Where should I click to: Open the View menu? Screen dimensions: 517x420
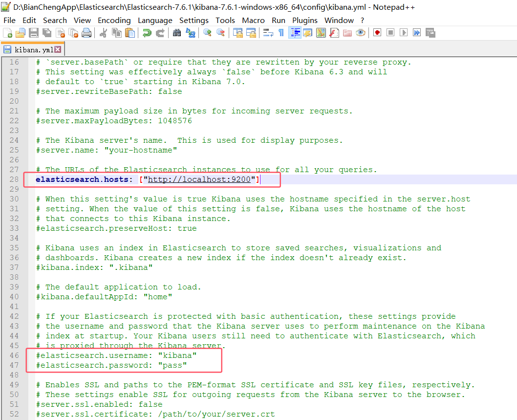tap(82, 21)
